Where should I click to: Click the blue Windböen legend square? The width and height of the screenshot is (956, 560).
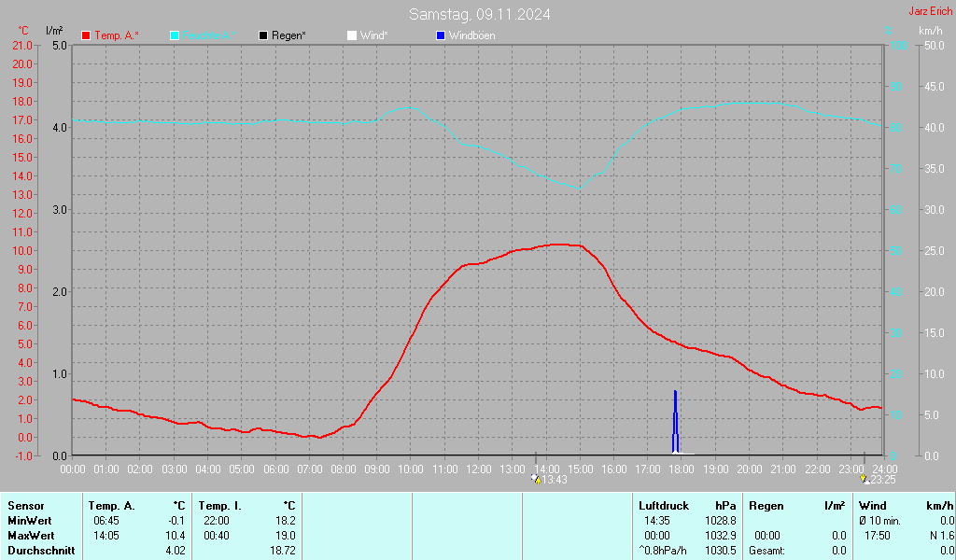[441, 35]
